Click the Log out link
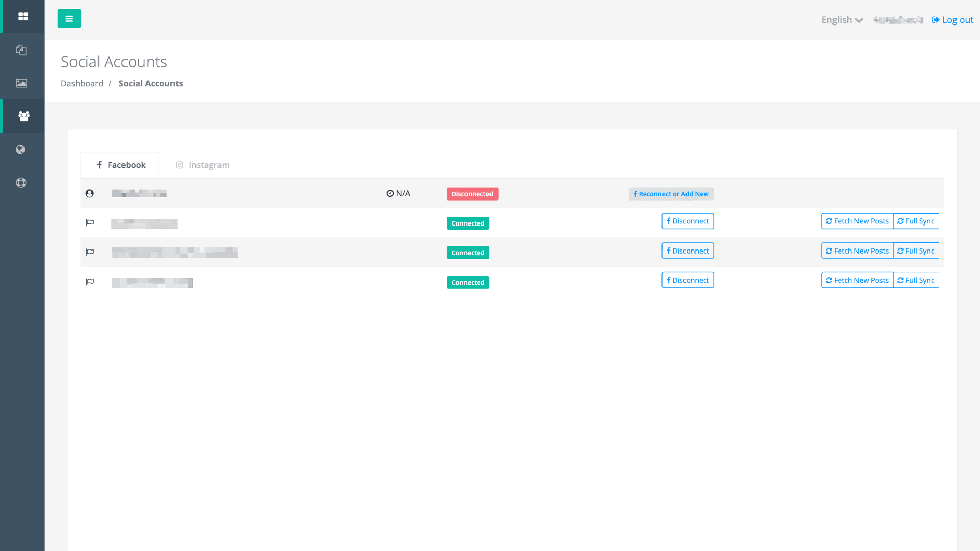Screen dimensions: 980x551 tap(952, 20)
